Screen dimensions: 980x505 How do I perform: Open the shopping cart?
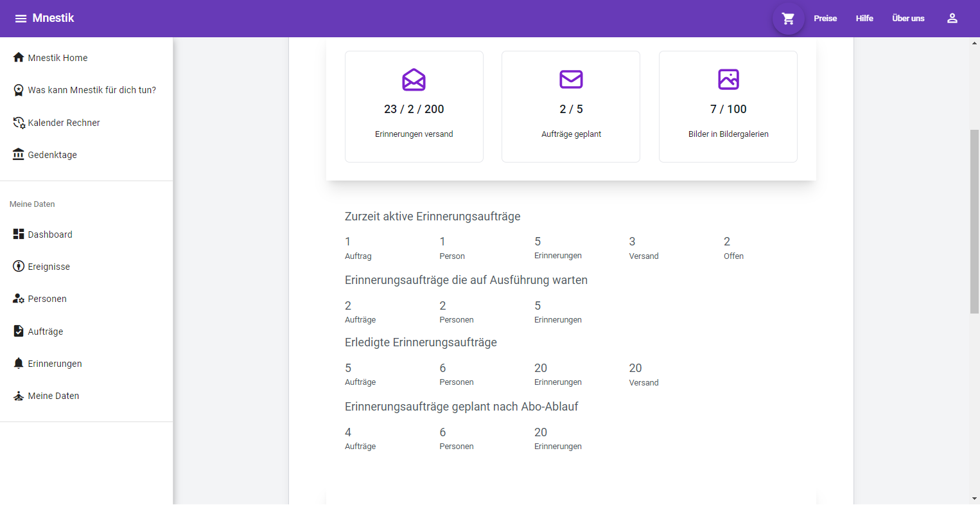coord(788,19)
